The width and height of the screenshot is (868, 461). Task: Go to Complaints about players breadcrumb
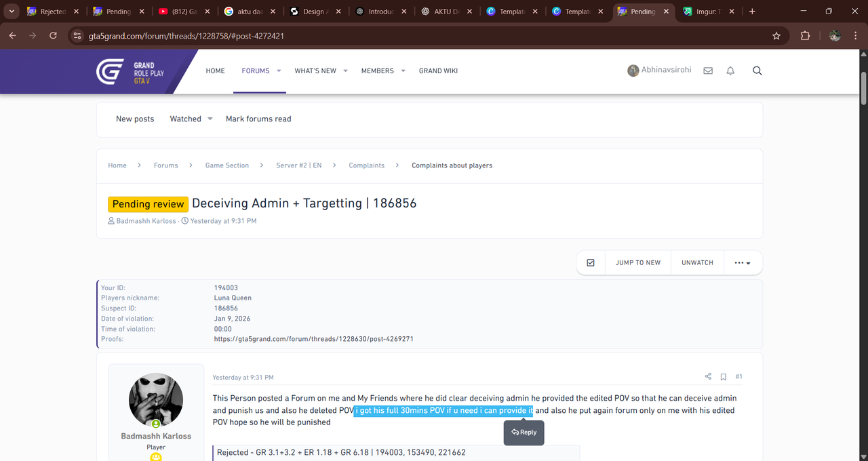coord(452,165)
